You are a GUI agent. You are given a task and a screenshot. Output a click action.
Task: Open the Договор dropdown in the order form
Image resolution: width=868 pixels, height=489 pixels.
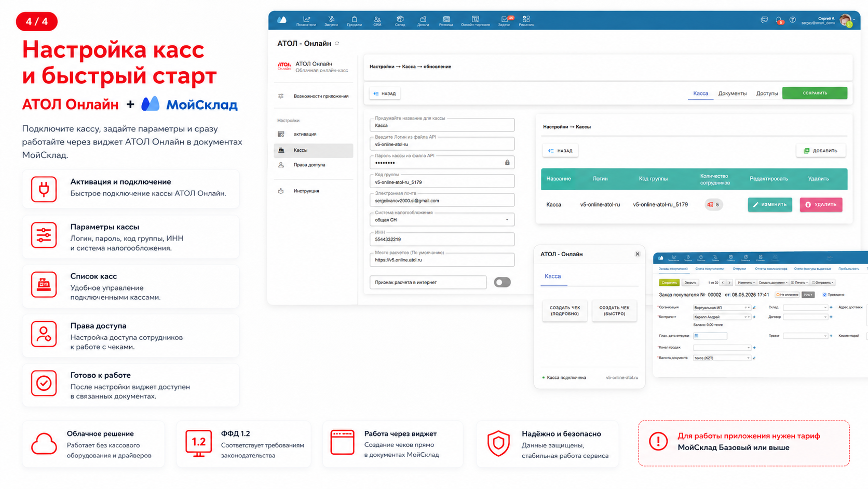click(x=805, y=317)
